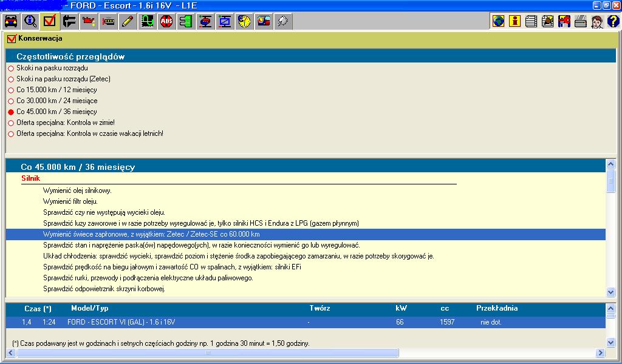Open the ABS section icon
The height and width of the screenshot is (364, 622).
[166, 22]
